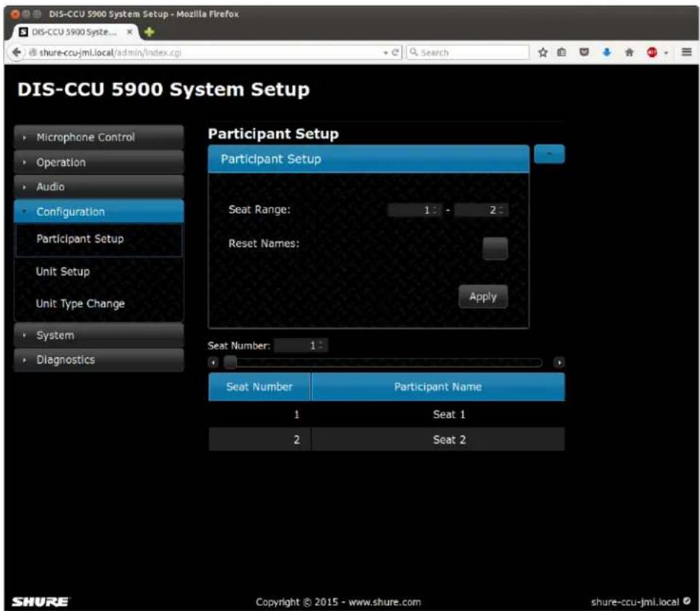Image resolution: width=700 pixels, height=611 pixels.
Task: Collapse the Participant Setup panel with minus button
Action: coord(549,154)
